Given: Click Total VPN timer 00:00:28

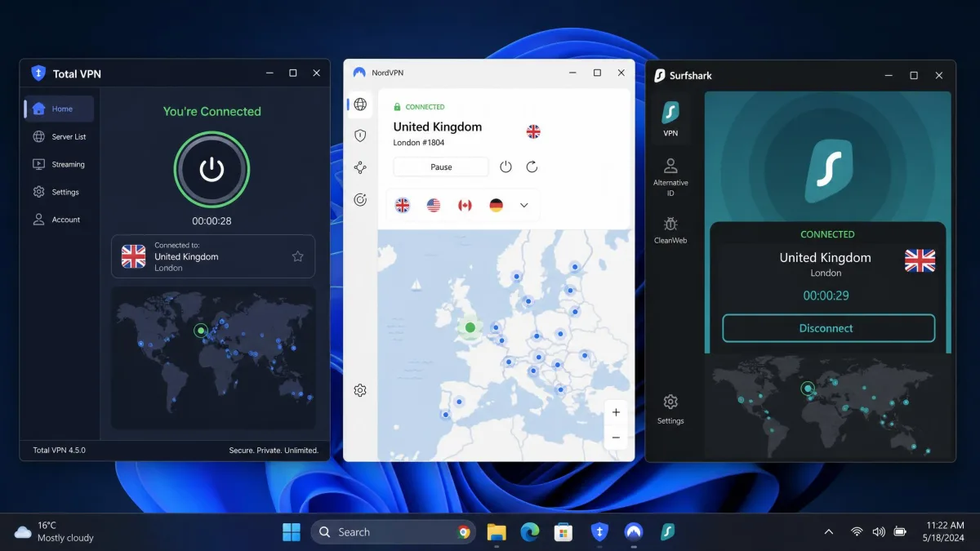Looking at the screenshot, I should pos(212,221).
